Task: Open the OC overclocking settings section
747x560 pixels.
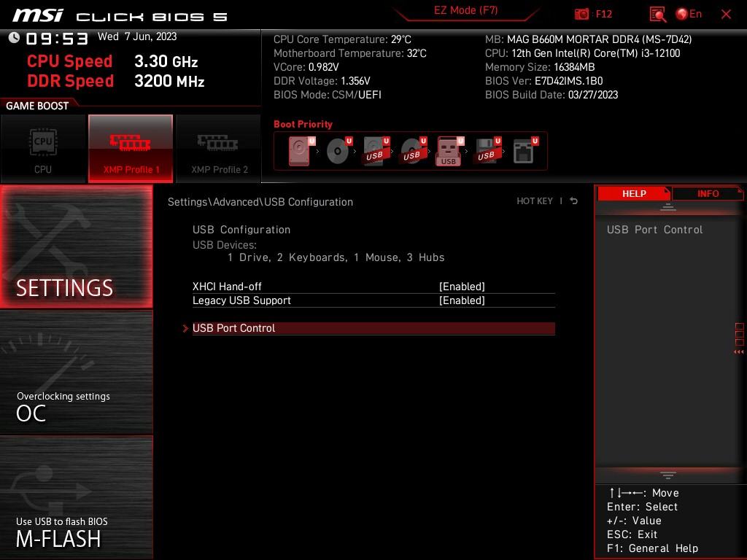Action: [76, 373]
